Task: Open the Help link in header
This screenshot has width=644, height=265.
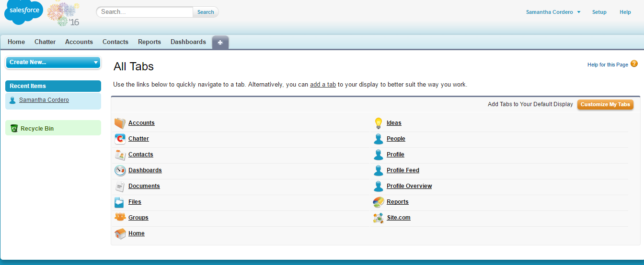Action: [625, 12]
